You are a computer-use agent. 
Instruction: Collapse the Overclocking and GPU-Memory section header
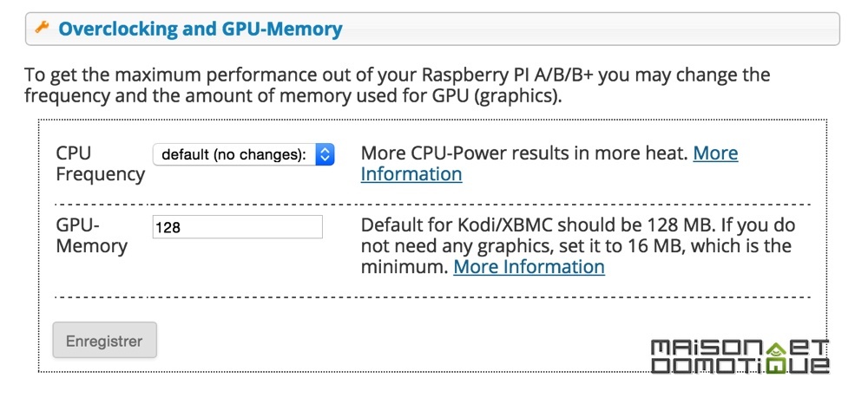(x=432, y=29)
